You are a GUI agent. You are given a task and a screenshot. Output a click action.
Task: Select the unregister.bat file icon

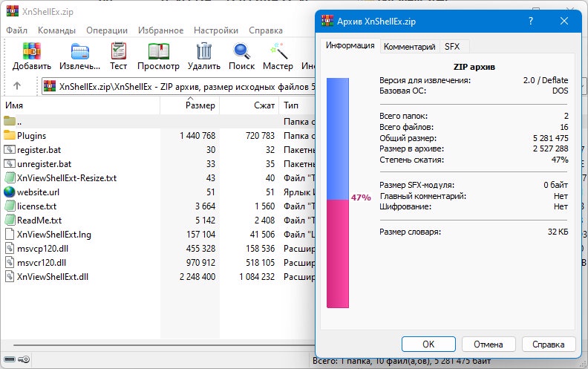[10, 164]
